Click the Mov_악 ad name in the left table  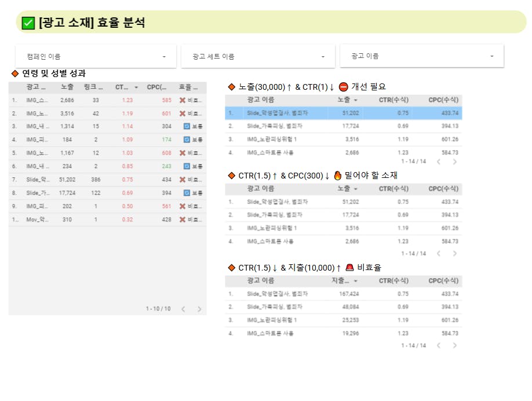pos(37,220)
